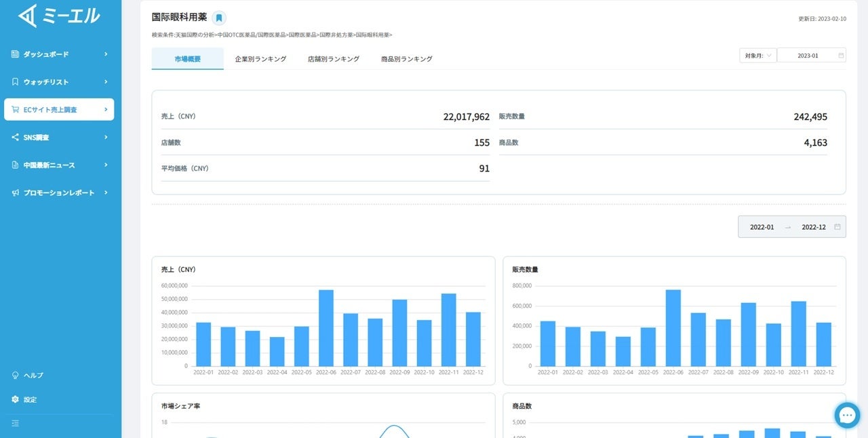Click the 国际眼科用薬 page title

pyautogui.click(x=180, y=18)
